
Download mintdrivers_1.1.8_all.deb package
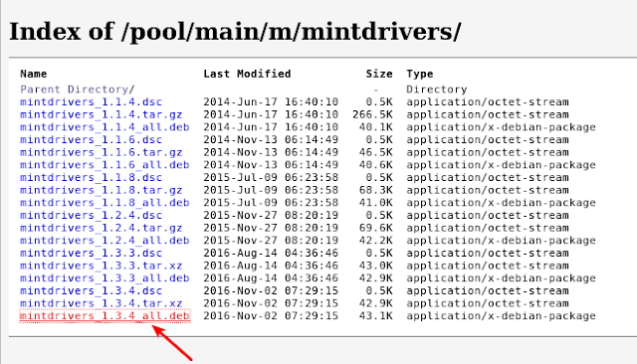tap(105, 203)
